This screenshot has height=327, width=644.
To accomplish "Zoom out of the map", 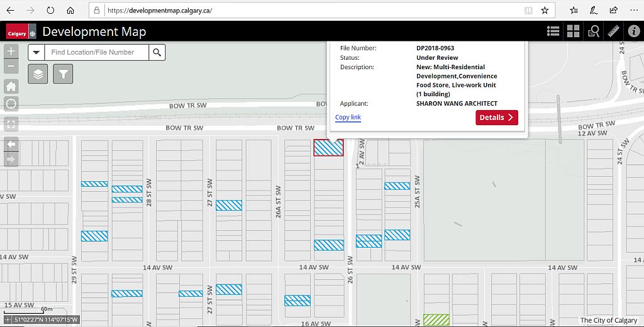I will click(x=11, y=67).
